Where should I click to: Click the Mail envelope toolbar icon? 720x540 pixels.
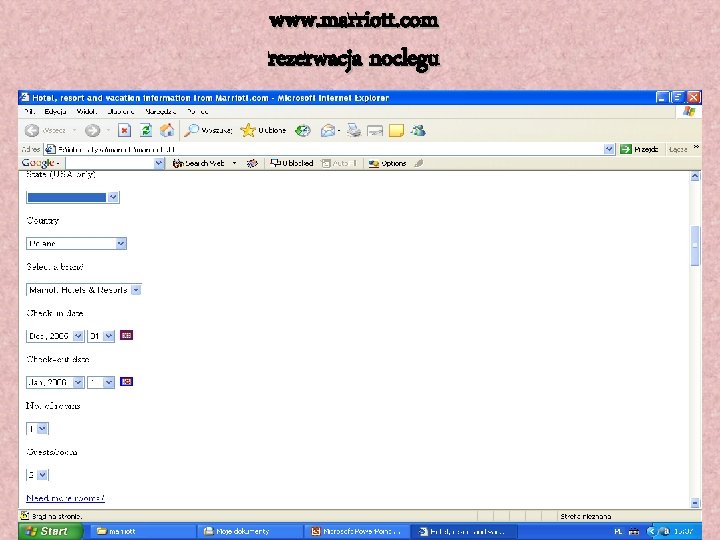[x=328, y=131]
